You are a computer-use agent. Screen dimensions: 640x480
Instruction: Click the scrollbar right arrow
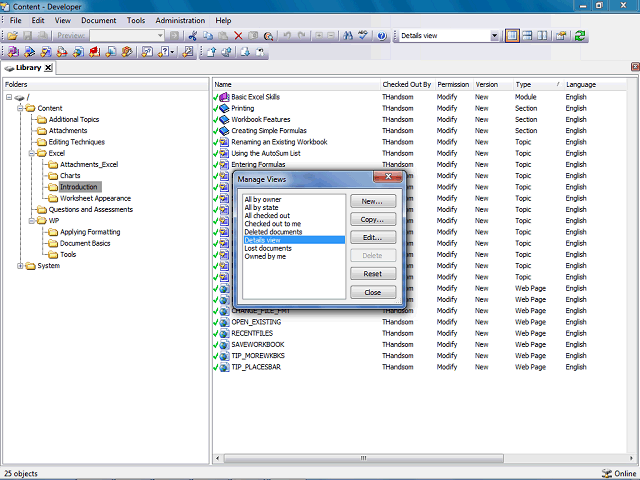tap(631, 458)
